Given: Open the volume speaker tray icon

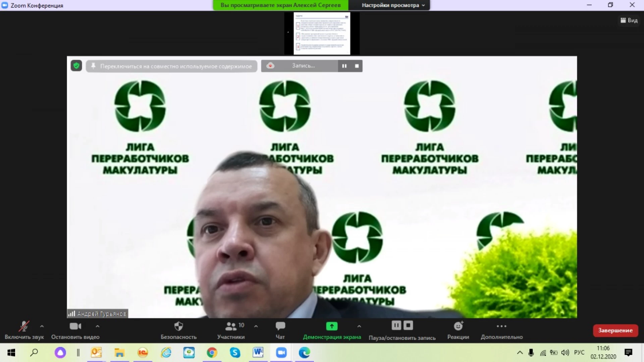Looking at the screenshot, I should tap(565, 353).
